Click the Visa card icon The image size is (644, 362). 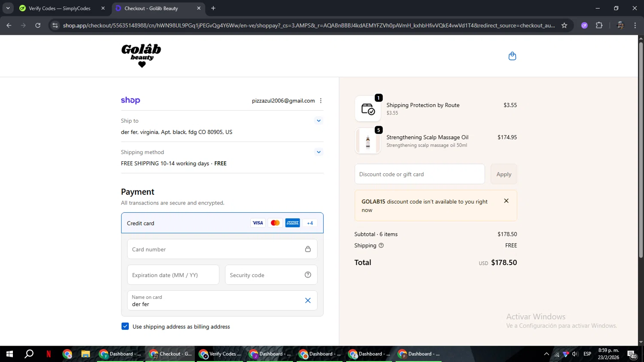pos(258,223)
